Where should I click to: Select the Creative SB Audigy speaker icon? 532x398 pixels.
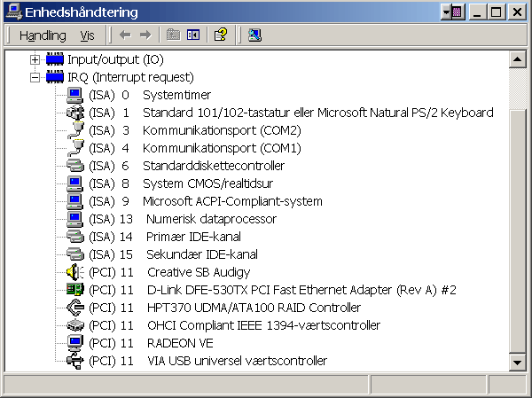point(75,272)
